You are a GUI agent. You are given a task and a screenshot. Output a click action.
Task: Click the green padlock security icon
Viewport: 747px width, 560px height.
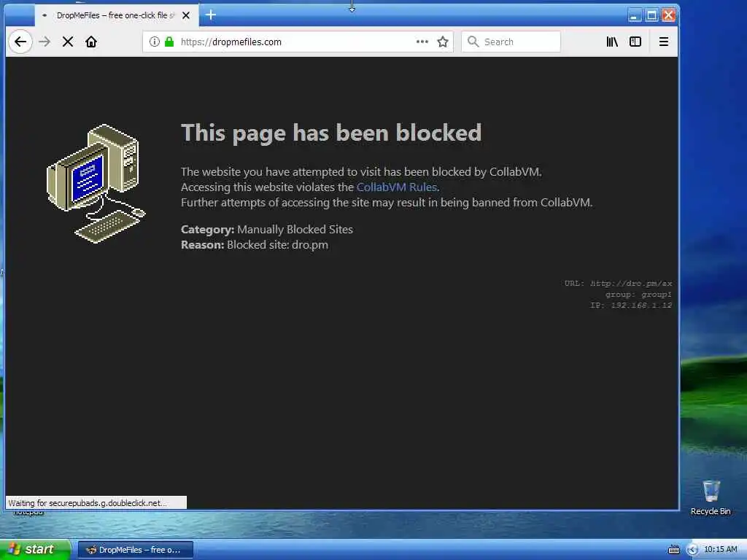[x=169, y=42]
